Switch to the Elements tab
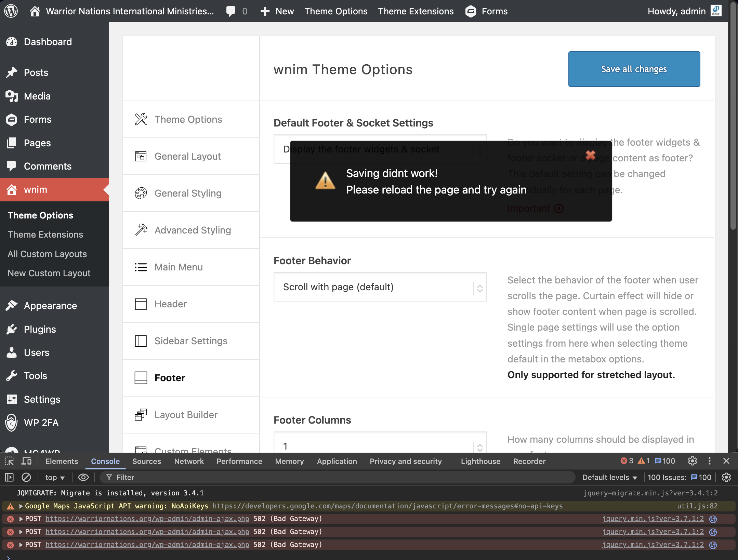Image resolution: width=738 pixels, height=560 pixels. tap(62, 461)
